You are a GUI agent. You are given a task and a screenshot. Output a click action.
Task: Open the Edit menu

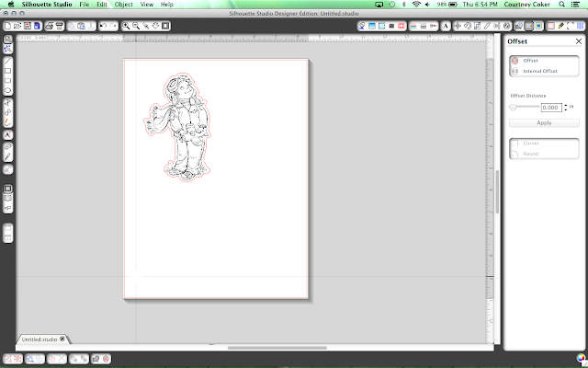coord(102,5)
